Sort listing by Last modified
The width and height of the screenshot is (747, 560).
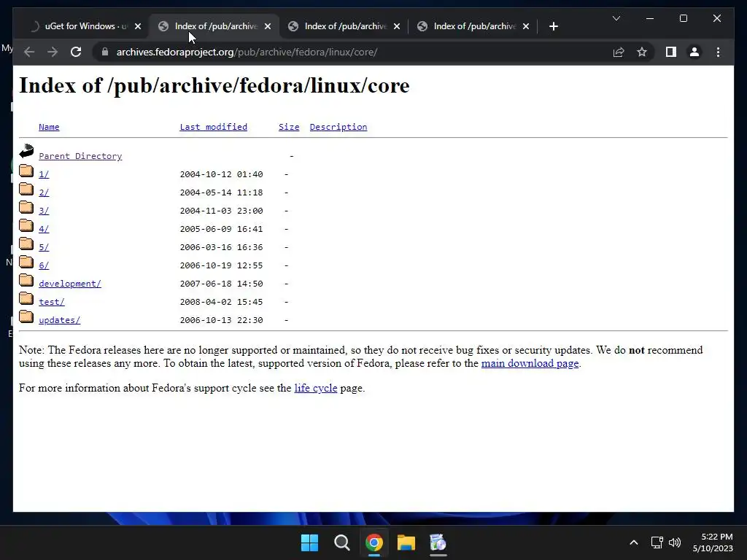coord(214,127)
